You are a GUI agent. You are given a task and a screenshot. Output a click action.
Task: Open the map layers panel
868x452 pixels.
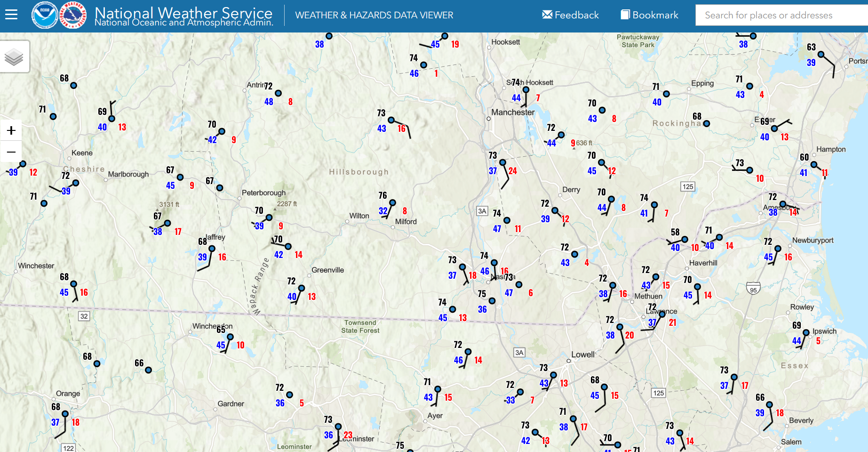coord(14,57)
